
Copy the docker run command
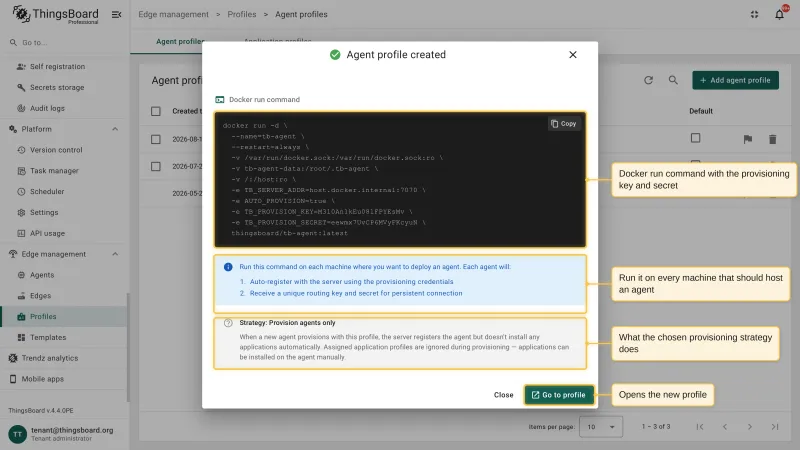point(564,124)
